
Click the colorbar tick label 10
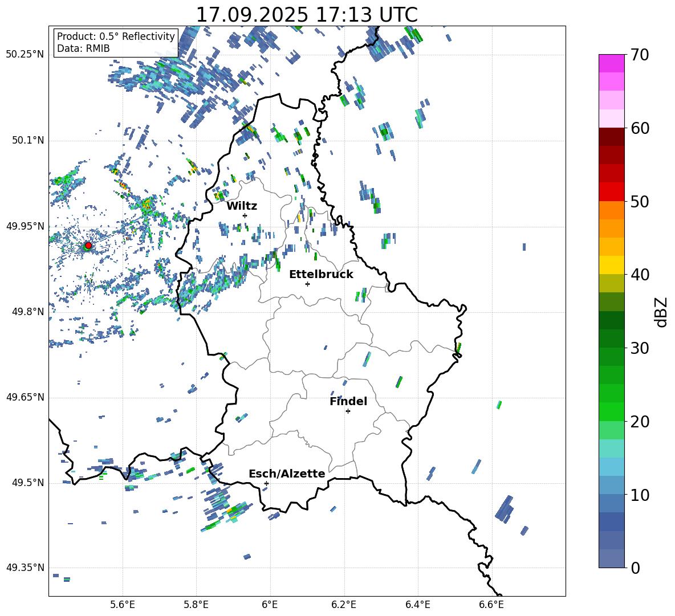coord(640,495)
